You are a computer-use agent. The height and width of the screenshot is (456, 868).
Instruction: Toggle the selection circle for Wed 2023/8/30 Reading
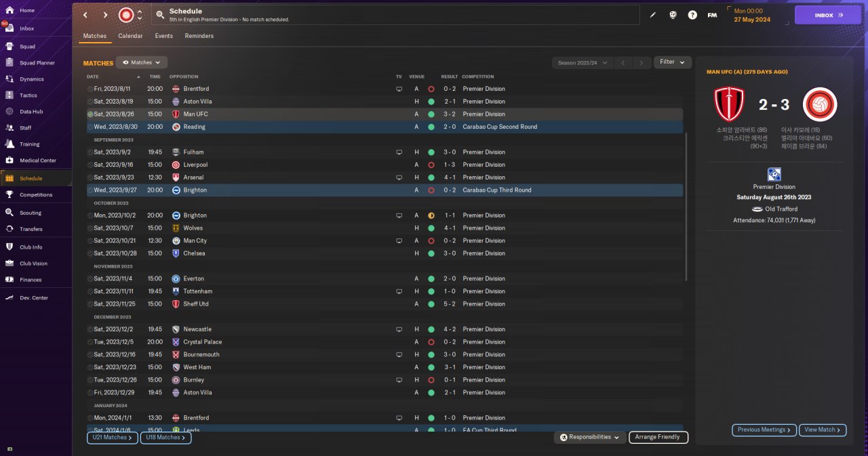90,127
